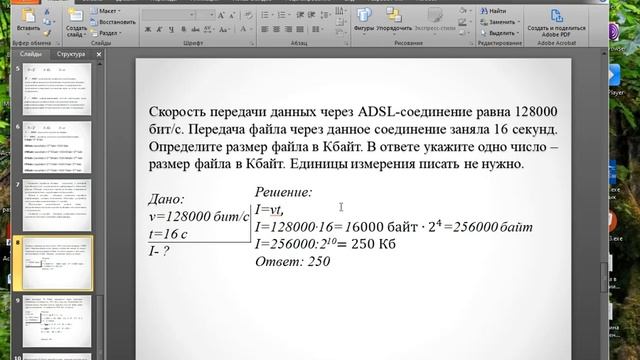Screen dimensions: 640x360
Task: Convert to SmartArt graphic icon
Action: point(340,33)
